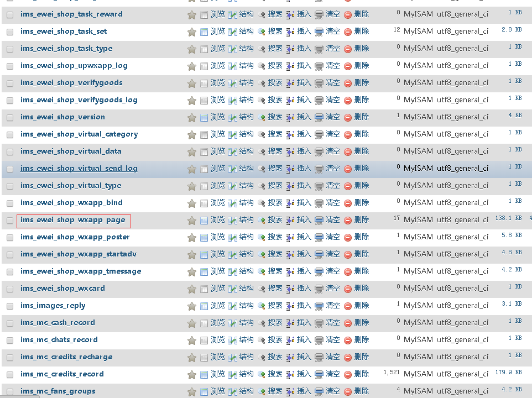Click 删除 link for ims_ewei_shop_virtual_category
Viewport: 532px width, 398px height.
(361, 134)
